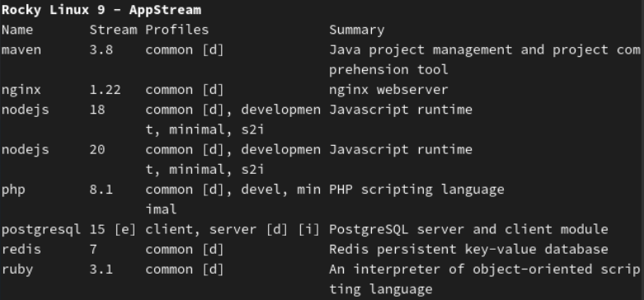
Task: Click 'Redis persistent key-value database' summary
Action: coord(468,250)
